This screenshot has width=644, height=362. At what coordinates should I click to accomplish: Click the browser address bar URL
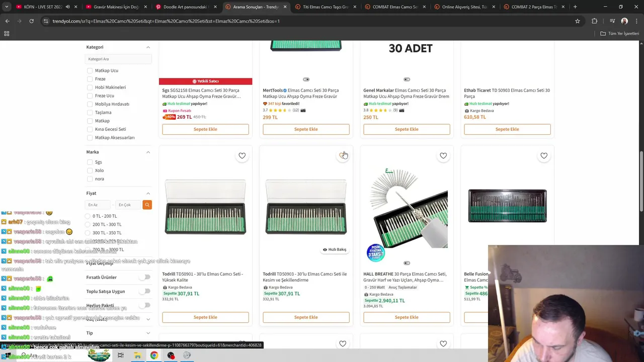click(x=166, y=21)
